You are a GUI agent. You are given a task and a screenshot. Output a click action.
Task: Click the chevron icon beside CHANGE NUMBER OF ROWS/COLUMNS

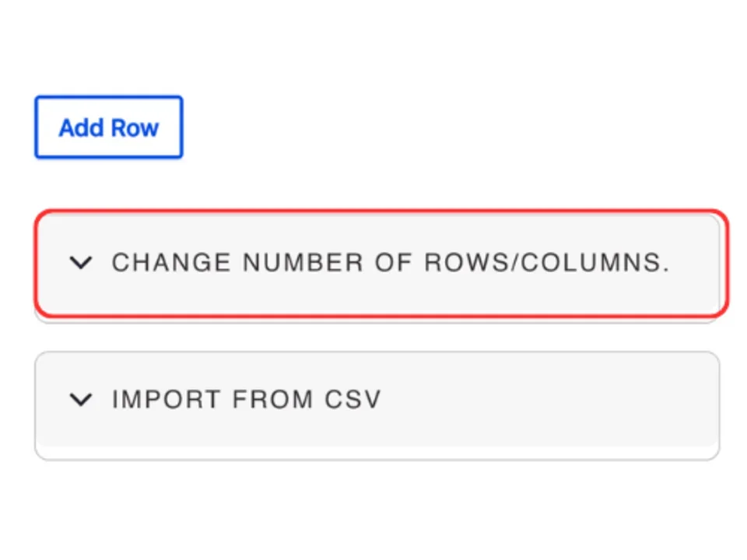(x=80, y=263)
